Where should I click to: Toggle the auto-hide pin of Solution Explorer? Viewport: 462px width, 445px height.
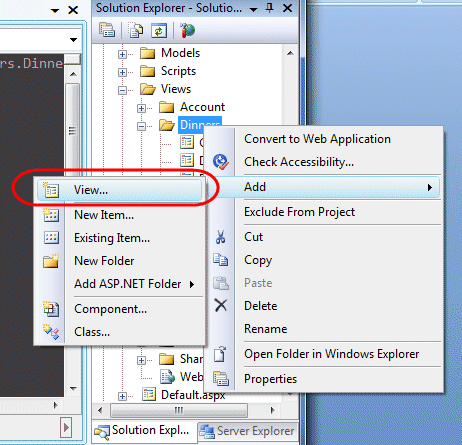[x=269, y=8]
